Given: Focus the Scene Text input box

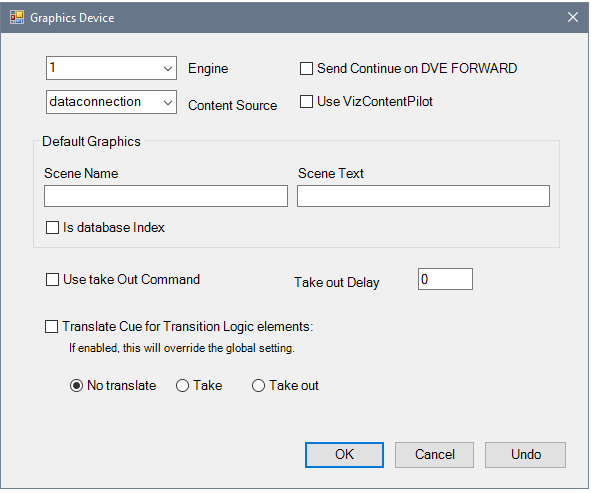Looking at the screenshot, I should (423, 196).
